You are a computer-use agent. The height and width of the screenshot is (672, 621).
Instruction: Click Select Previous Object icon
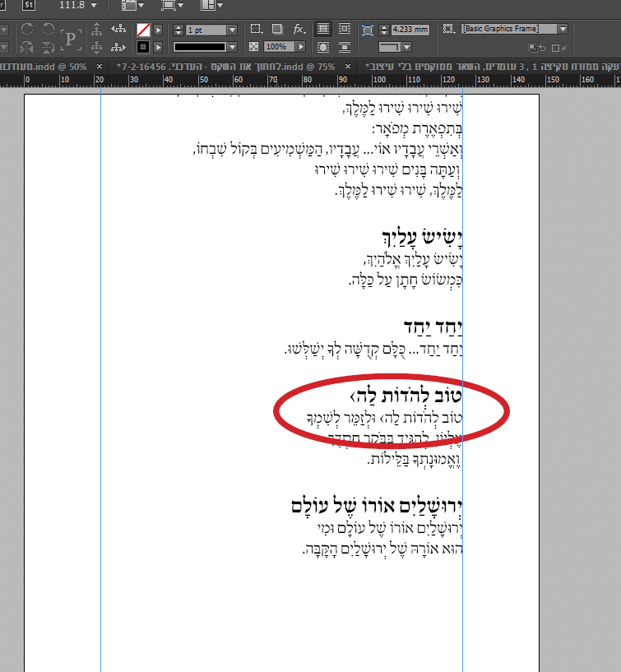pos(118,29)
